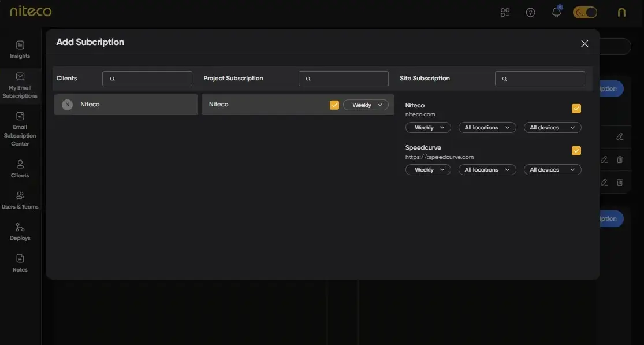Image resolution: width=644 pixels, height=345 pixels.
Task: Open My Email Subscriptions in sidebar
Action: (20, 86)
